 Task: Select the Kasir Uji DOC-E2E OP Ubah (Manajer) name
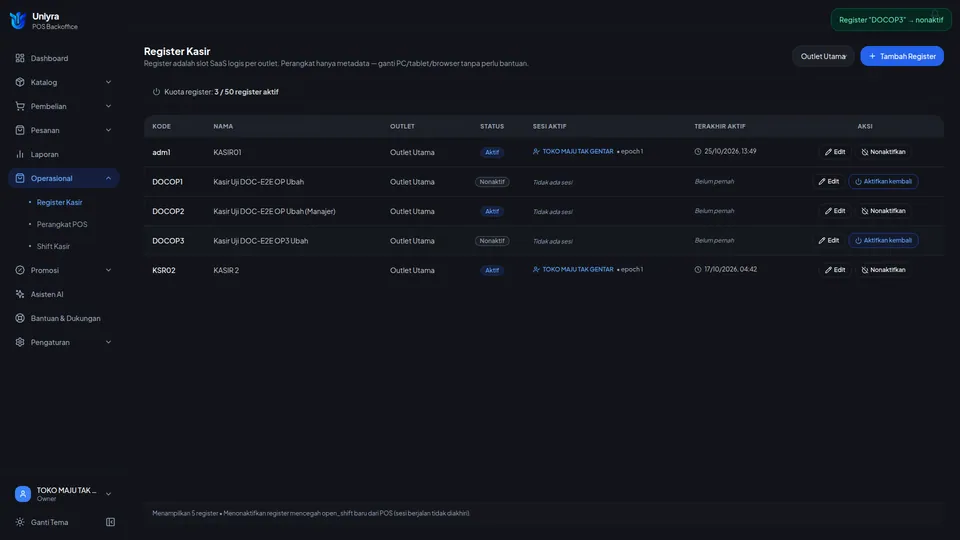(274, 211)
